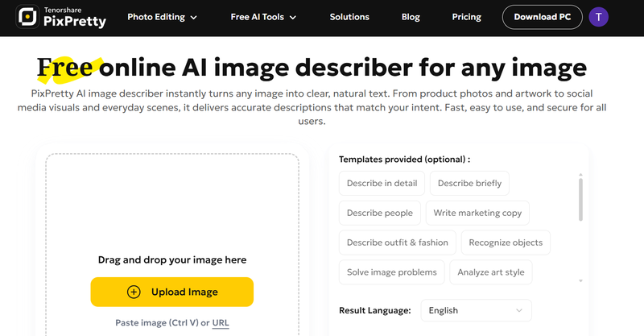Expand the Photo Editing menu

(x=162, y=17)
